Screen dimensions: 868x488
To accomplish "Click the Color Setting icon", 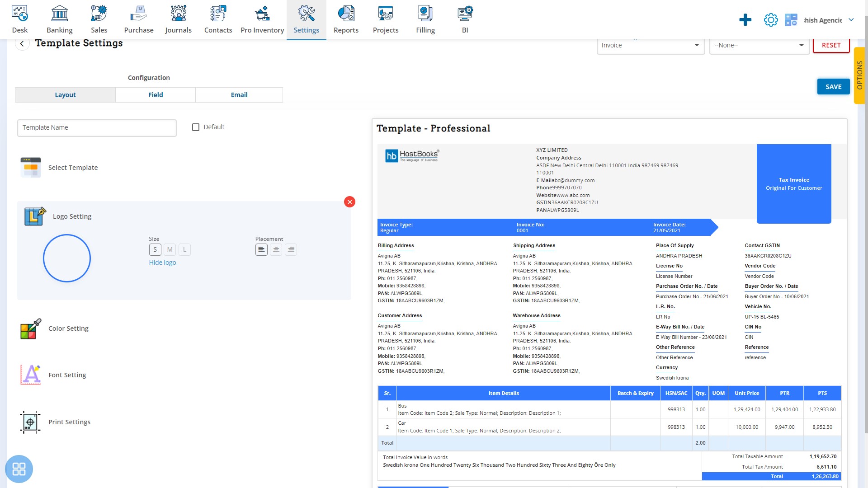I will tap(30, 329).
